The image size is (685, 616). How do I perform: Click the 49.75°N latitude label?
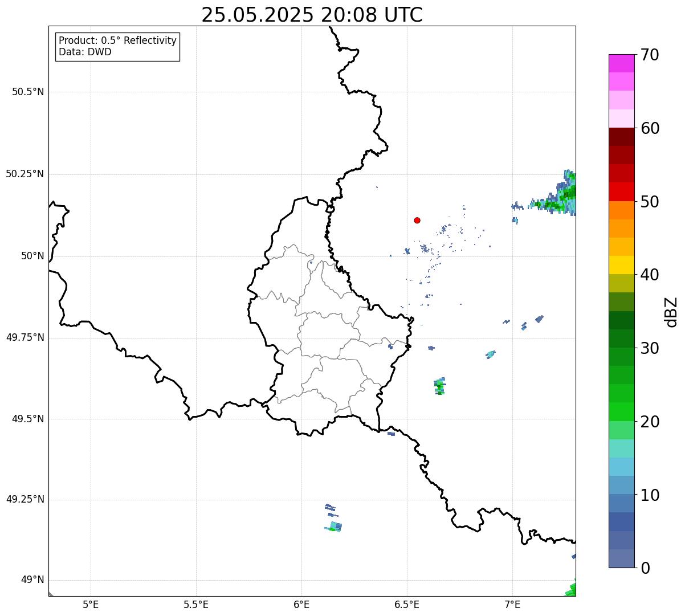[25, 337]
